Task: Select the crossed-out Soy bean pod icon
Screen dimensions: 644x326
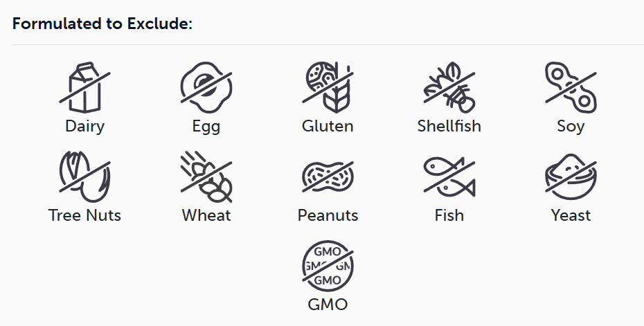Action: click(x=571, y=87)
